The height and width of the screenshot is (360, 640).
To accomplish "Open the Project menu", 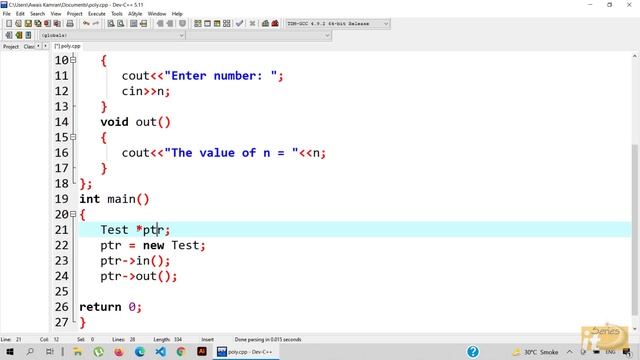I will (x=74, y=13).
